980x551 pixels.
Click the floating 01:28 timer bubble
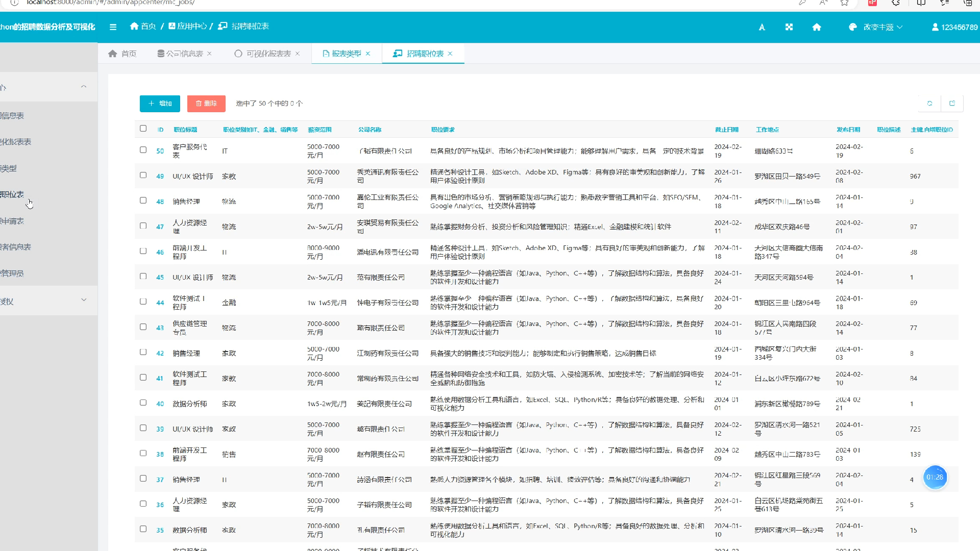pyautogui.click(x=935, y=478)
